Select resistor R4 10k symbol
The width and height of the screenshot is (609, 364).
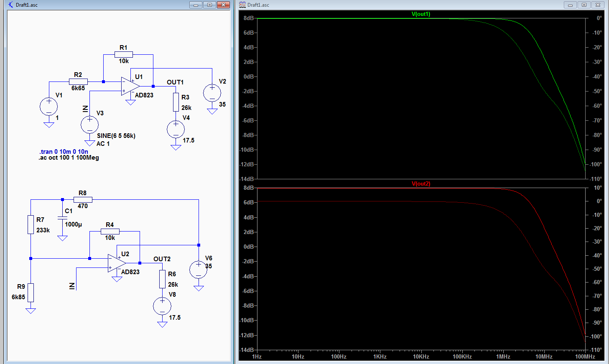[x=110, y=231]
